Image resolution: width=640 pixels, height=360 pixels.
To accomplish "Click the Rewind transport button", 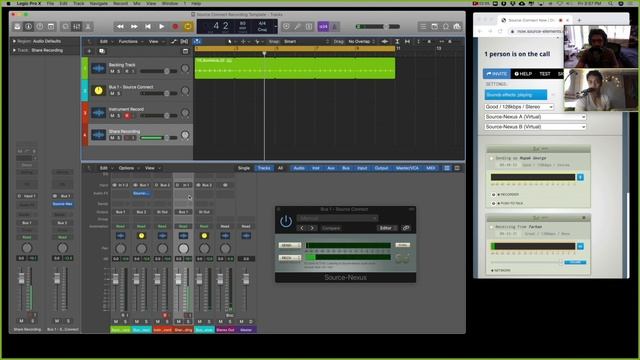I will click(x=120, y=27).
